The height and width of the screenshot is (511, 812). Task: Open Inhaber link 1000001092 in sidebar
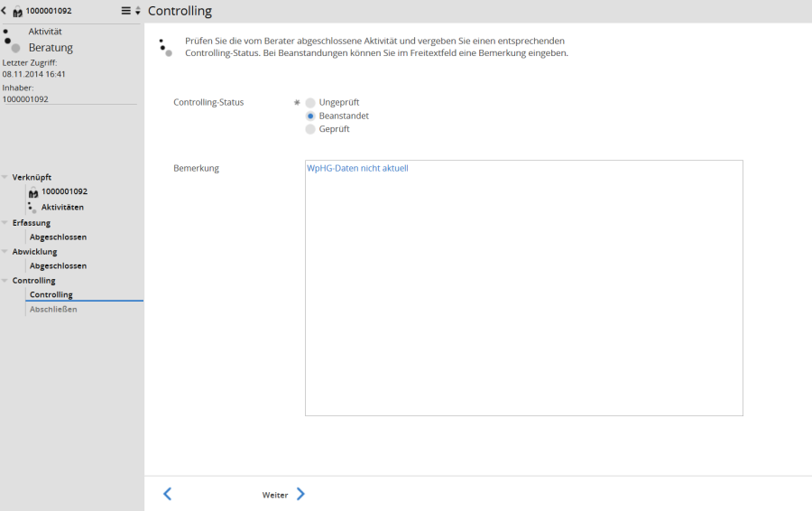(25, 99)
